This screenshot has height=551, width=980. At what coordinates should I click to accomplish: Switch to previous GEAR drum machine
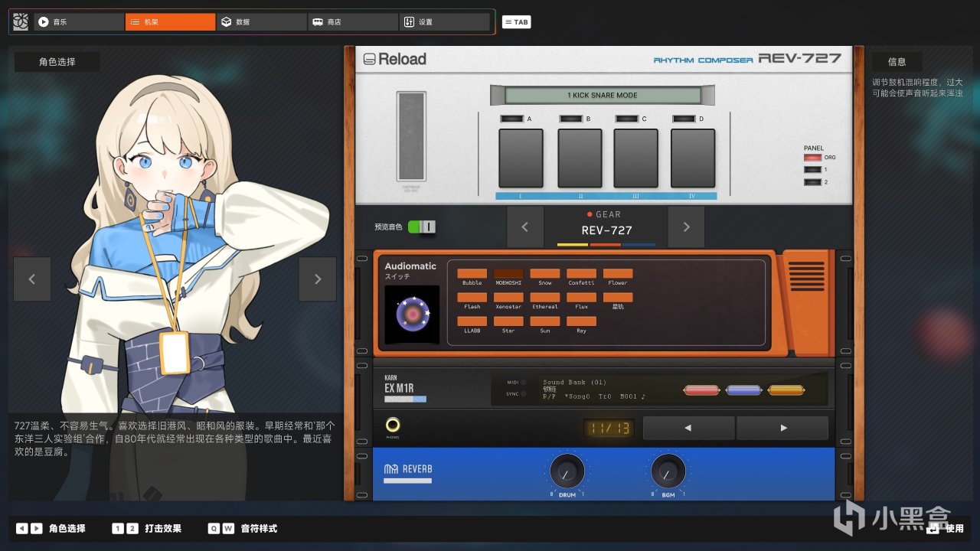point(525,227)
